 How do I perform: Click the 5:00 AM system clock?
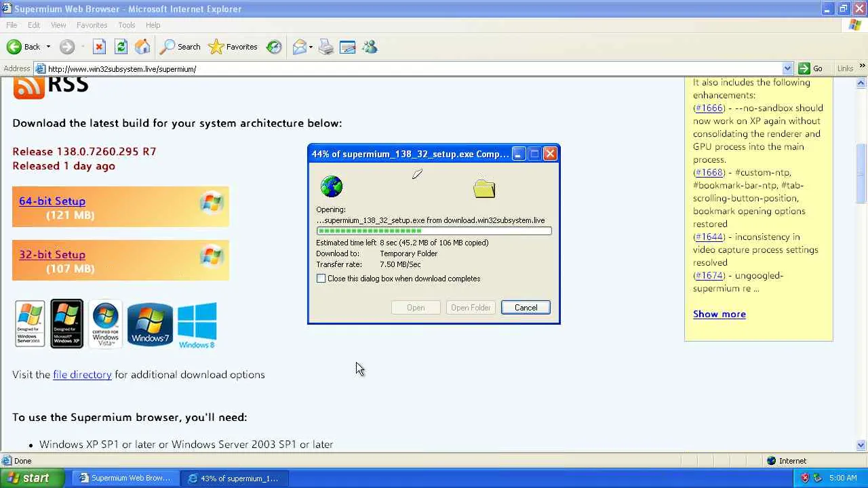[843, 478]
